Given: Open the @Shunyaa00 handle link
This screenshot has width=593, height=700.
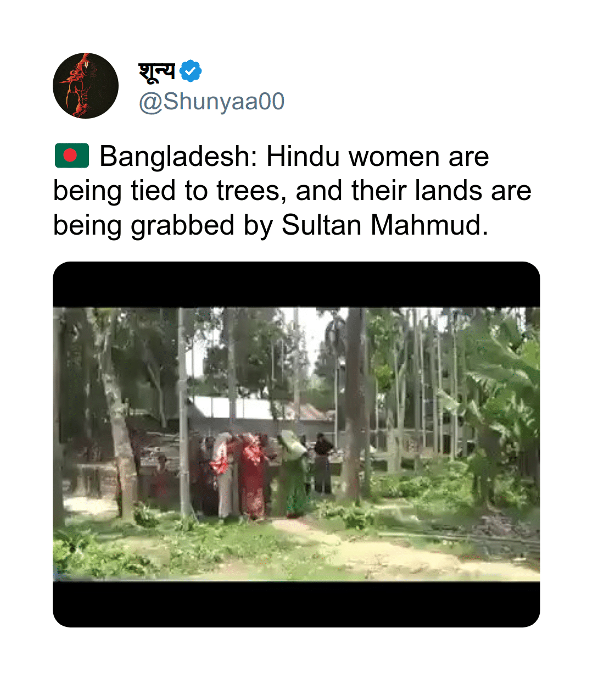Looking at the screenshot, I should click(211, 102).
